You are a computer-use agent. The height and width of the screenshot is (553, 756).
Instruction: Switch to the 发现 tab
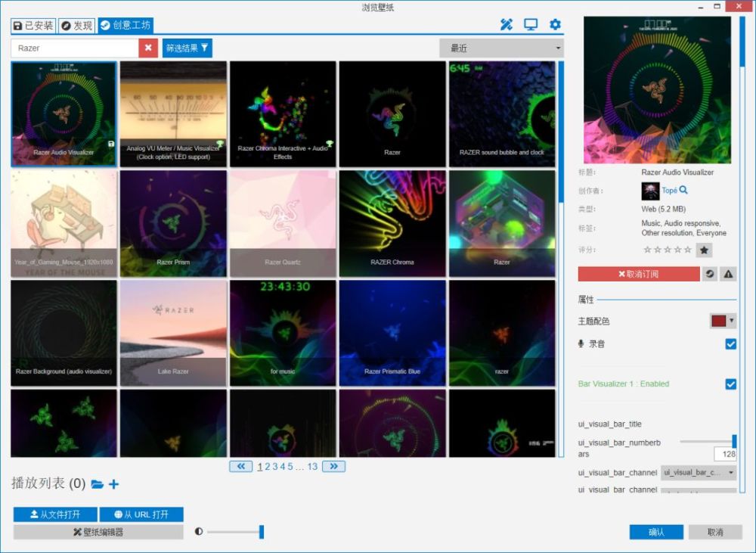(x=77, y=26)
